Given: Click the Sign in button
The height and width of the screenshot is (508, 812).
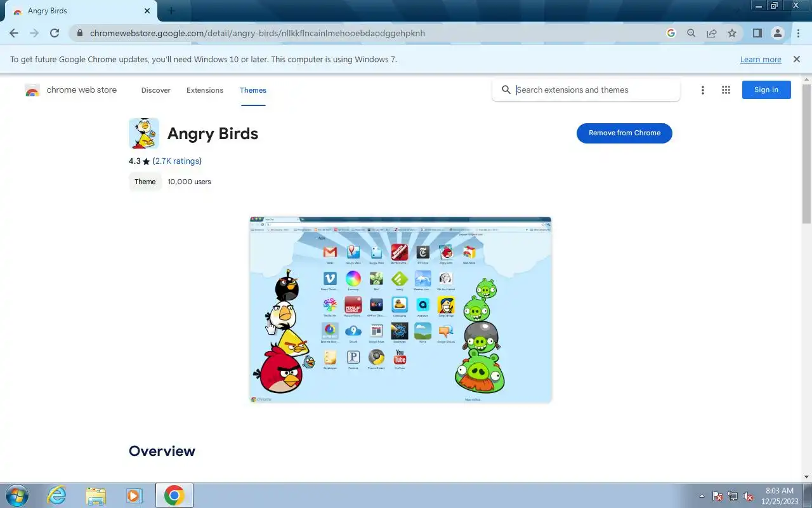Looking at the screenshot, I should coord(766,90).
